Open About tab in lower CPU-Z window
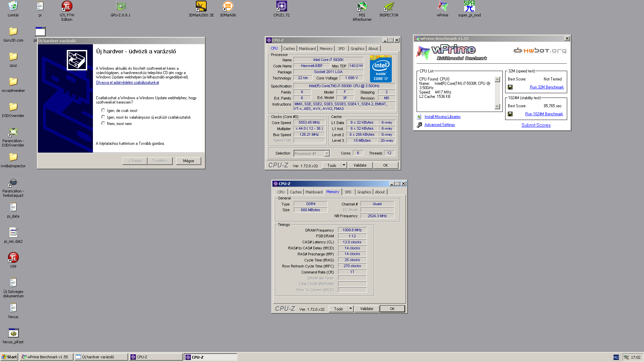This screenshot has height=362, width=644. (380, 192)
